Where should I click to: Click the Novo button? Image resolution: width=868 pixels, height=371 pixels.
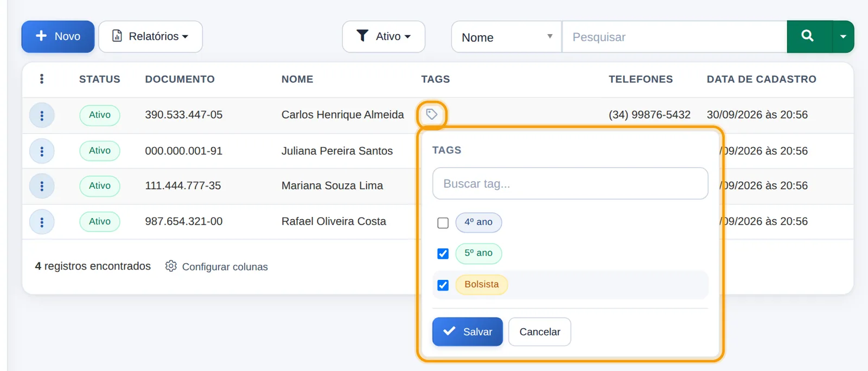(x=58, y=36)
